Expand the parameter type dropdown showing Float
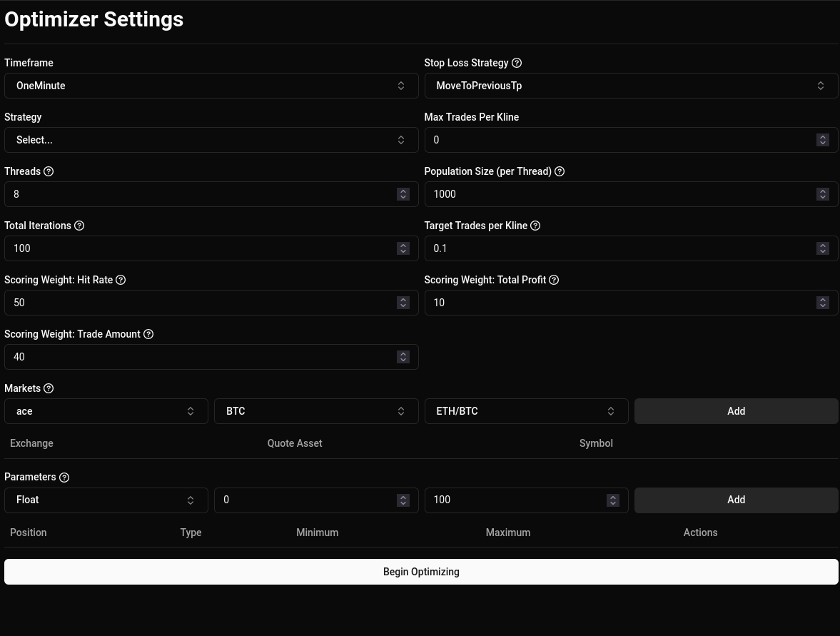This screenshot has height=636, width=840. pyautogui.click(x=106, y=500)
